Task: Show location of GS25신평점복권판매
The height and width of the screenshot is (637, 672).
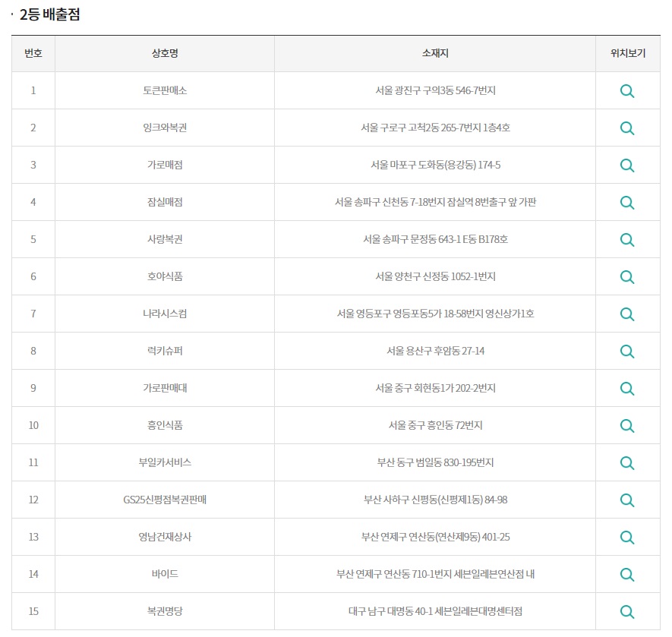Action: [627, 500]
